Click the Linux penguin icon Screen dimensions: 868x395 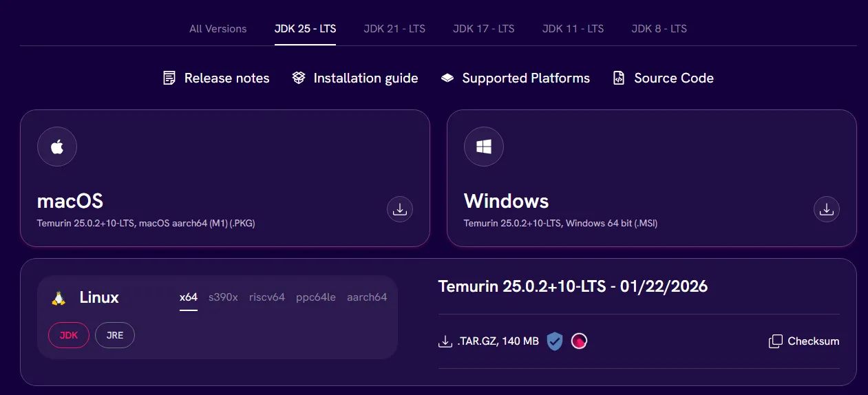[x=59, y=298]
